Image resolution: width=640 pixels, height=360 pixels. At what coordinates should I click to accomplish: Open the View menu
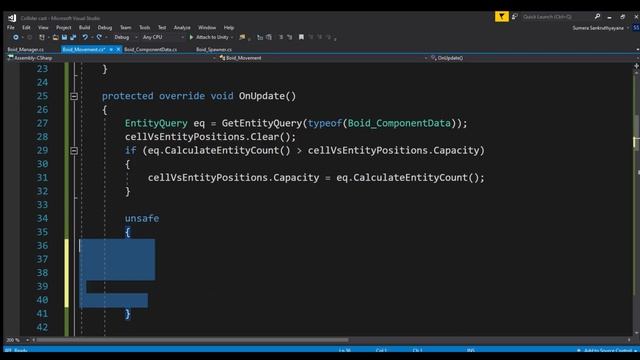[43, 28]
